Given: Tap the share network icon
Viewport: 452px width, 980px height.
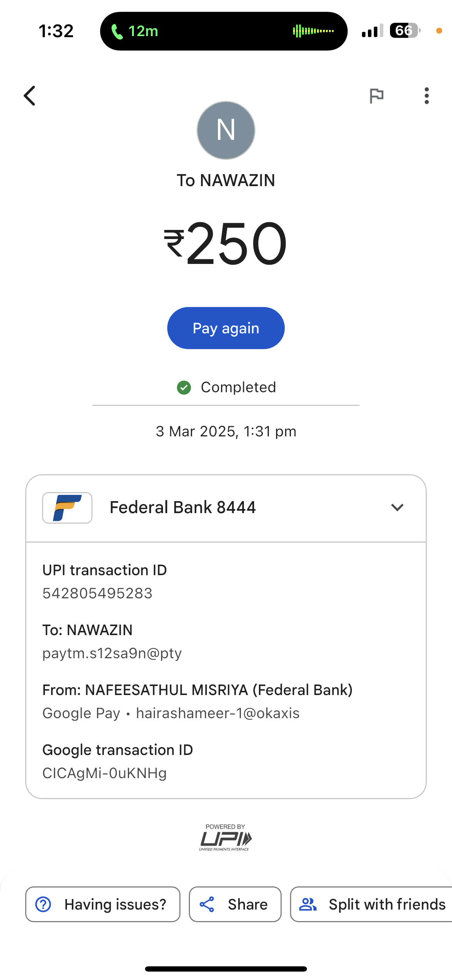Looking at the screenshot, I should pos(207,904).
